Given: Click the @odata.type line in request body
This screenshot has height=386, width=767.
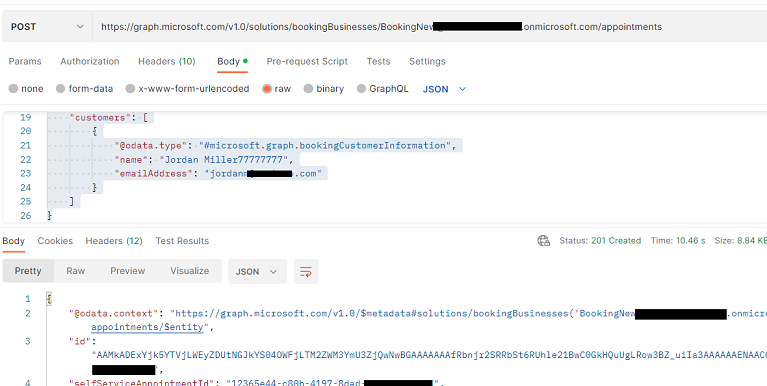Looking at the screenshot, I should point(286,146).
